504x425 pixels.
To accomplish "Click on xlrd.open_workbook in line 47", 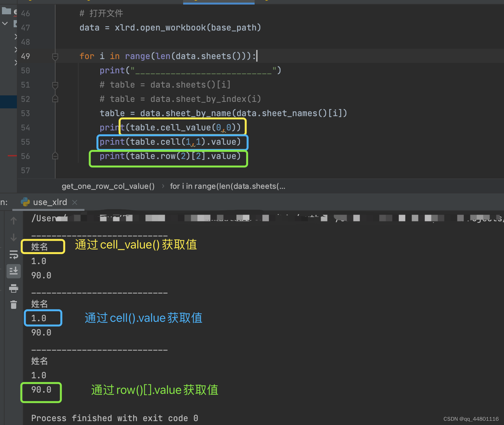I will coord(160,28).
